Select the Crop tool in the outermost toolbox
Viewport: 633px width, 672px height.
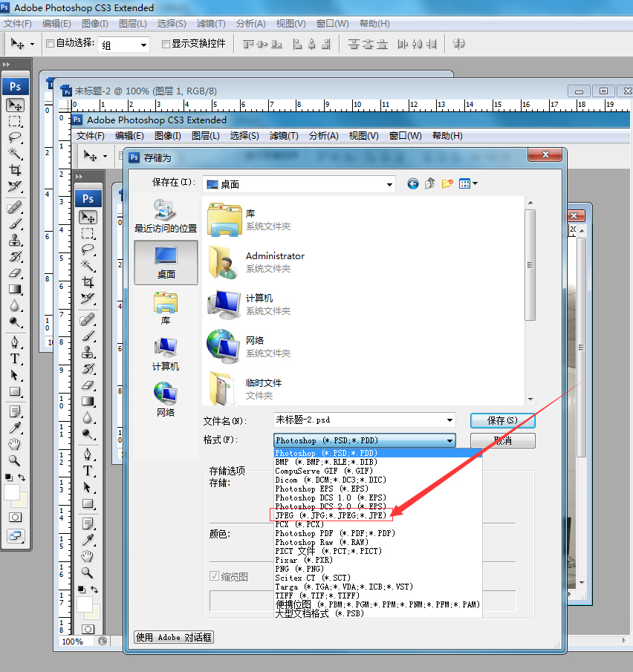point(15,169)
